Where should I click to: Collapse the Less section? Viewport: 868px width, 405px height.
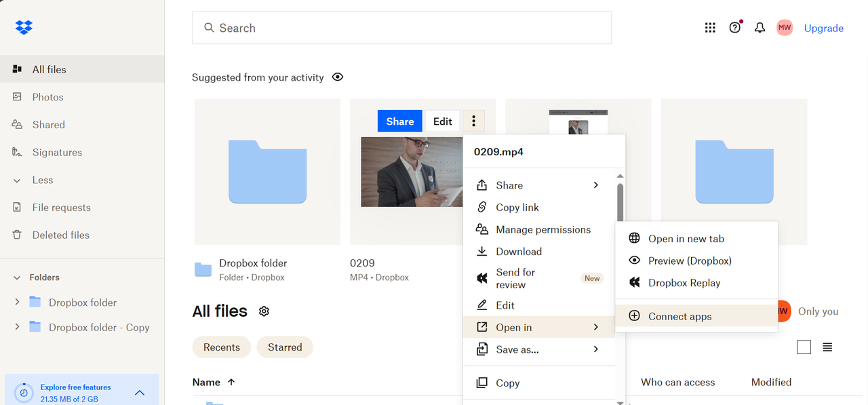(x=16, y=180)
